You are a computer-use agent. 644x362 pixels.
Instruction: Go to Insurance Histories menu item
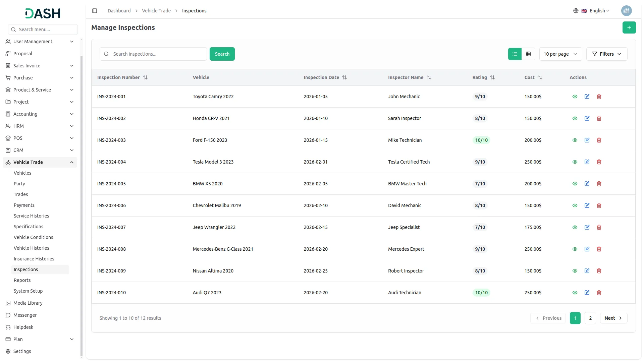click(x=34, y=259)
